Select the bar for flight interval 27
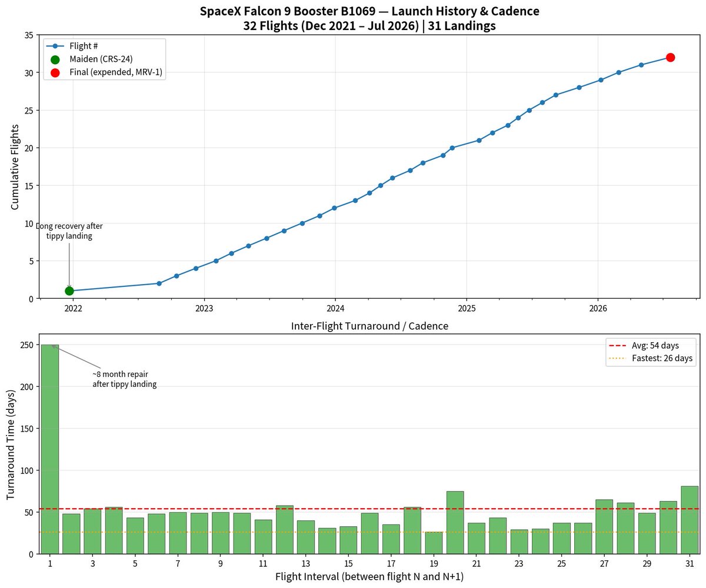The image size is (706, 588). (604, 527)
